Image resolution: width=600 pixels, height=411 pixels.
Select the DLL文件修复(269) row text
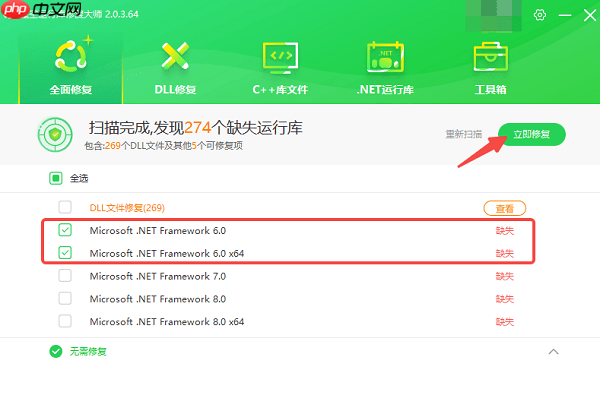click(x=127, y=208)
